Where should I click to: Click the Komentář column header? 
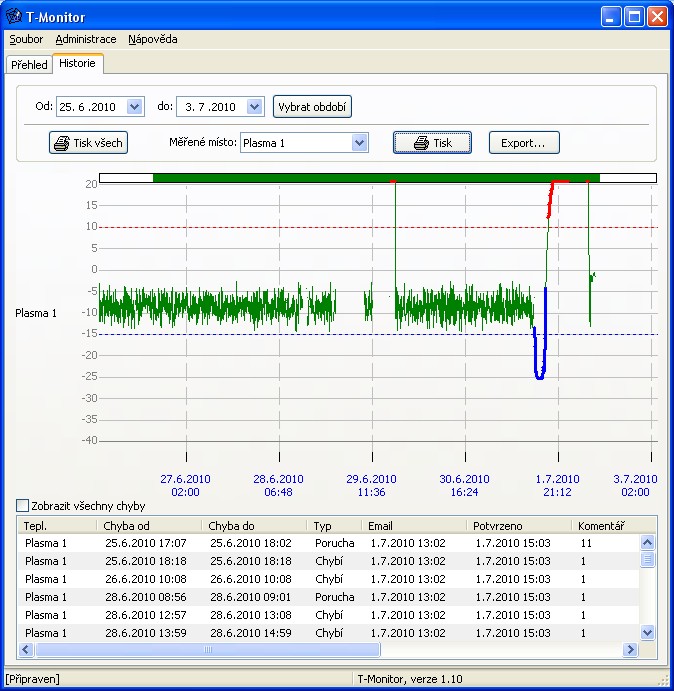613,526
